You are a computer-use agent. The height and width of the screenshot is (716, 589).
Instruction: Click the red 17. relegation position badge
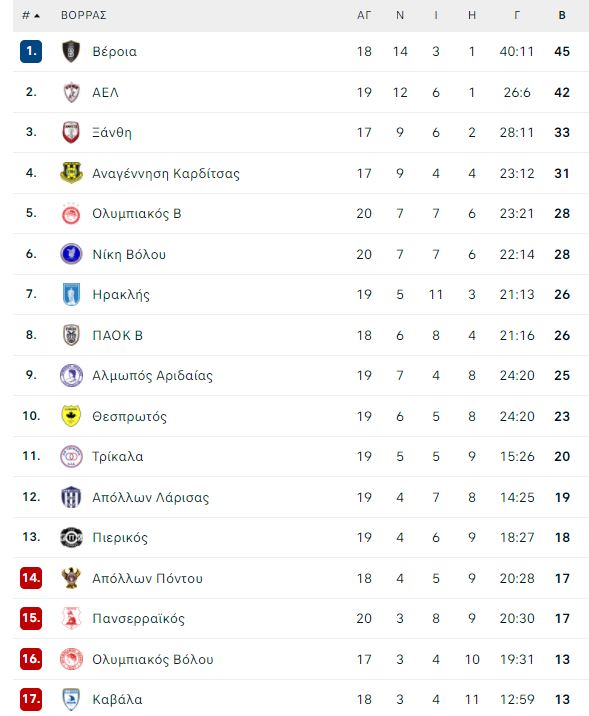click(31, 699)
